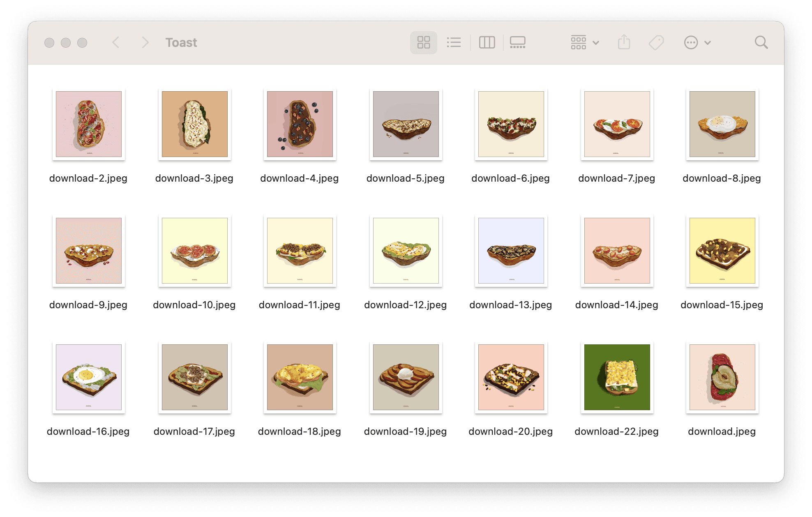
Task: Select the green download-22.jpeg image
Action: point(617,377)
